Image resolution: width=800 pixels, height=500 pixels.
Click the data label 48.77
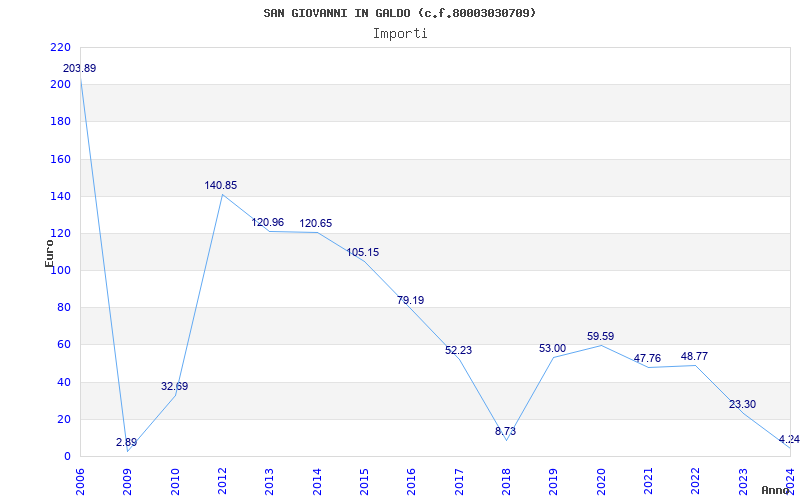694,357
